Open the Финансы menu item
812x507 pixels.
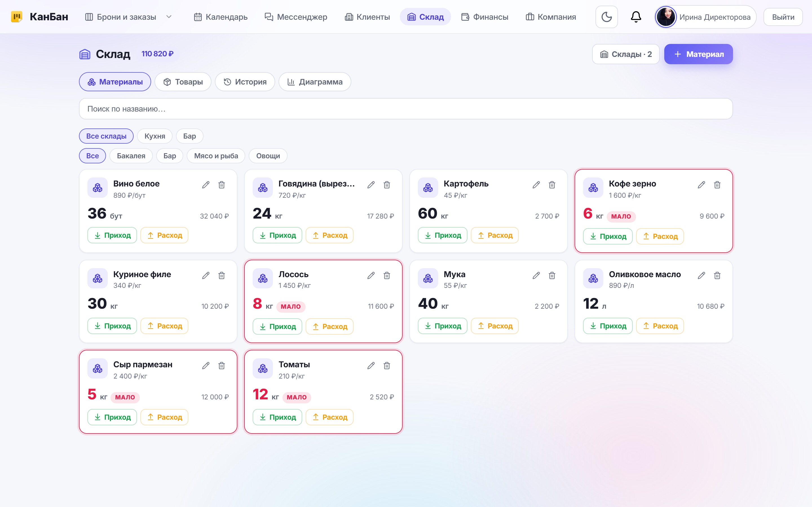click(x=485, y=17)
